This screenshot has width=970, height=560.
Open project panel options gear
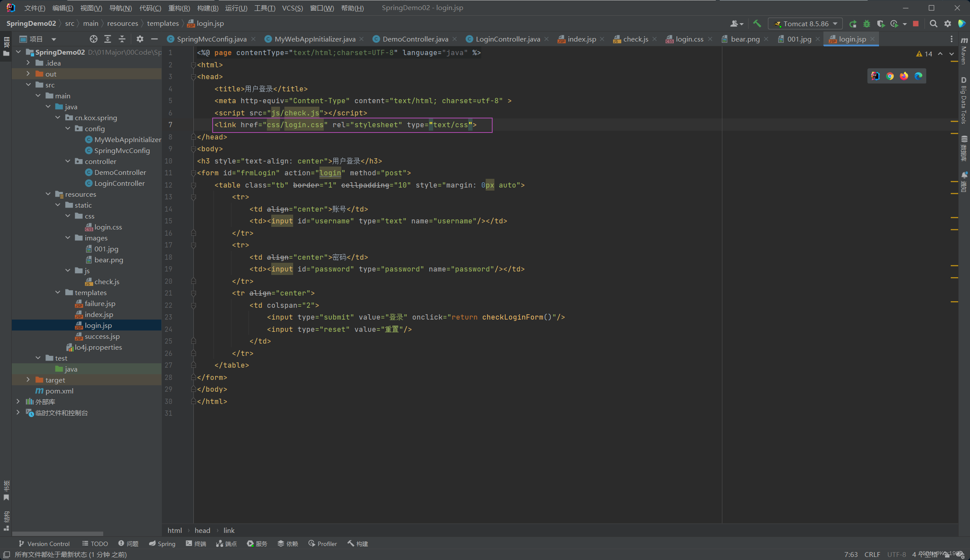click(x=140, y=39)
